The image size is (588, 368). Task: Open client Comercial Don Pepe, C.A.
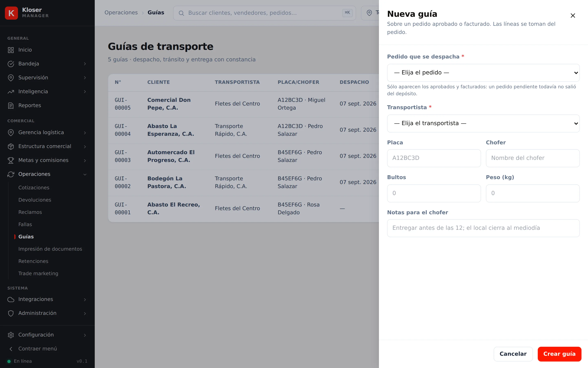[169, 104]
